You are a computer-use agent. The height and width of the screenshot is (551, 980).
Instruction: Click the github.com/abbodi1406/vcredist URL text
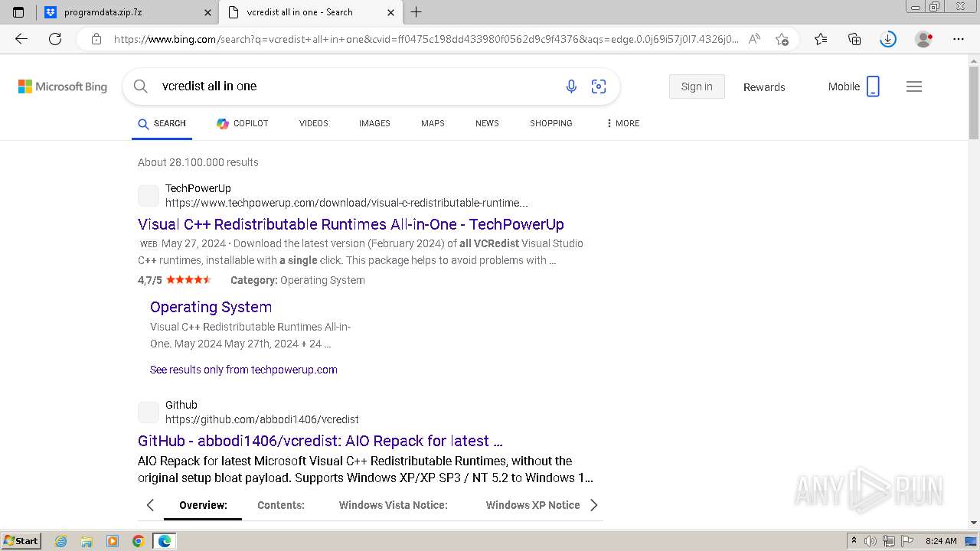coord(262,419)
